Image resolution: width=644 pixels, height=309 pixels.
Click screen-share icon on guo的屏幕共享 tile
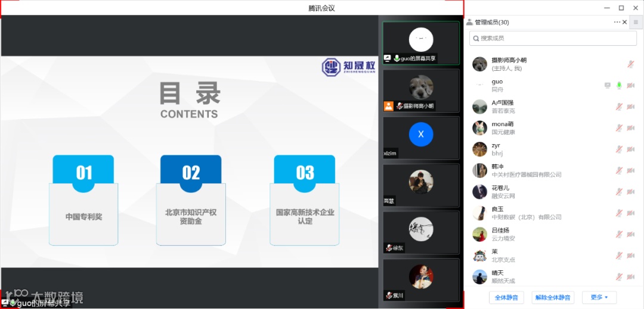[388, 58]
